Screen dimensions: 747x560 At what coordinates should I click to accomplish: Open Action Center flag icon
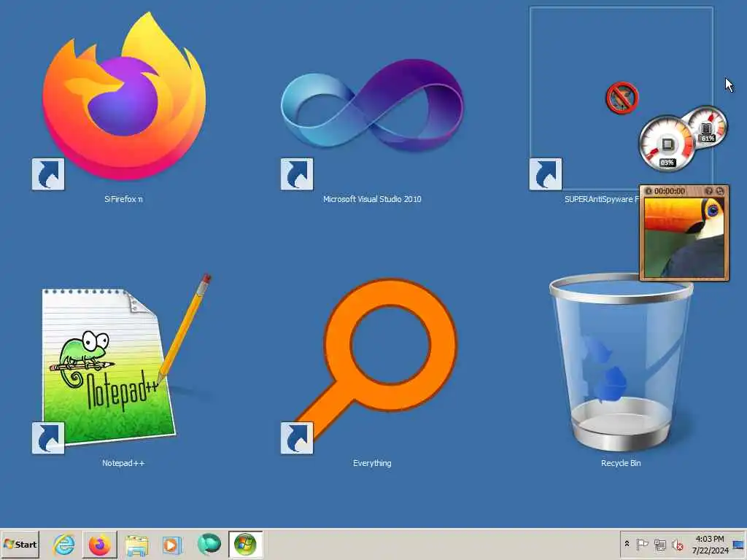pos(642,544)
